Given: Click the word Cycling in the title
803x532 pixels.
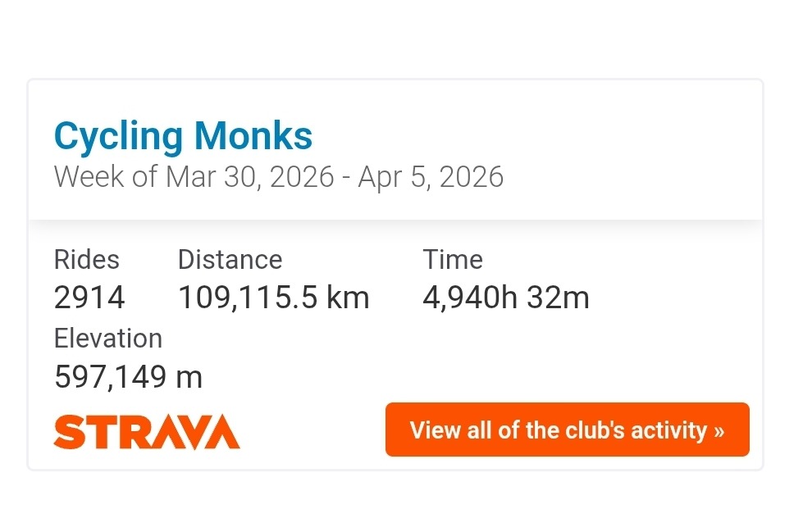Looking at the screenshot, I should [119, 136].
